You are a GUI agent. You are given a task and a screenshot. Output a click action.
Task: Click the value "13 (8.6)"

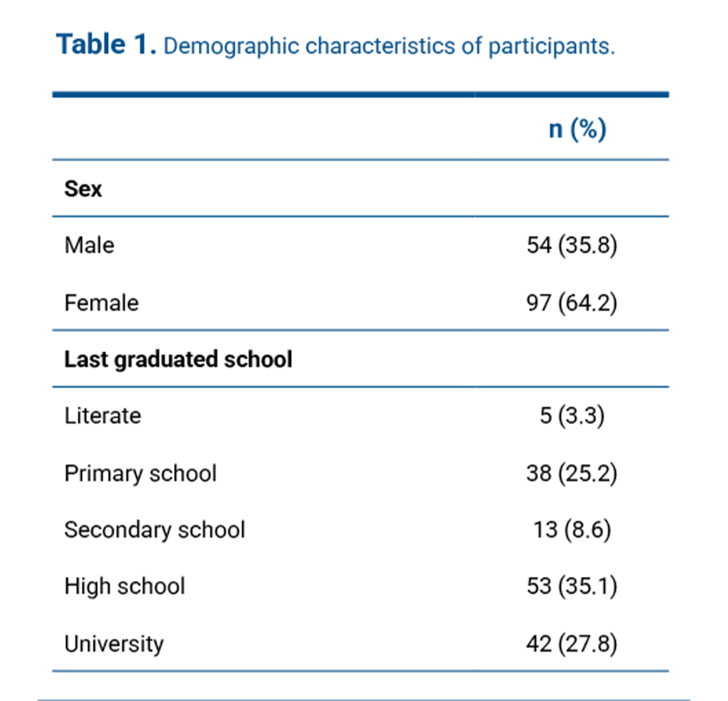572,530
